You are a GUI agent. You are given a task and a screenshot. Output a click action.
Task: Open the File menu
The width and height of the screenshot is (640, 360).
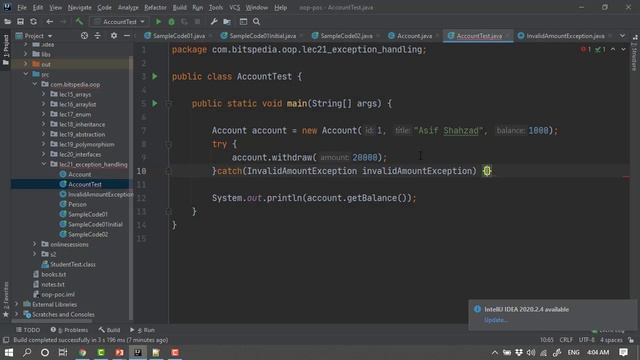click(22, 7)
